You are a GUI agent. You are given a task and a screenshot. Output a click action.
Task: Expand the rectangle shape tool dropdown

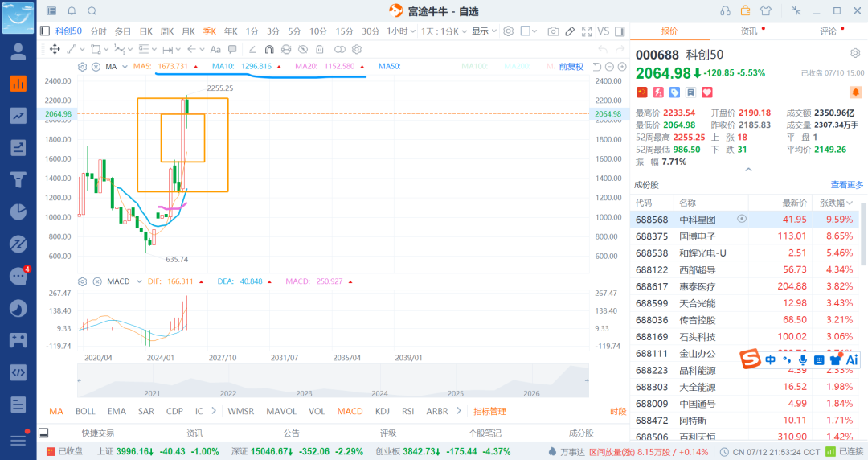pos(106,49)
